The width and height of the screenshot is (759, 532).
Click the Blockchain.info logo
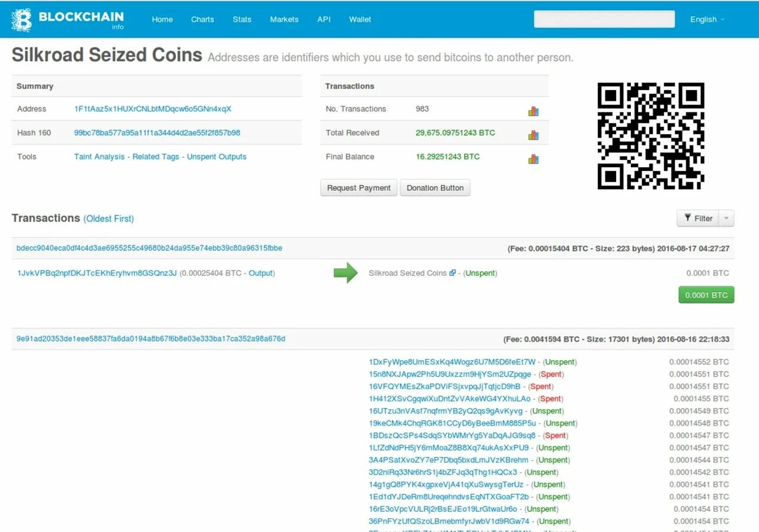[x=68, y=20]
